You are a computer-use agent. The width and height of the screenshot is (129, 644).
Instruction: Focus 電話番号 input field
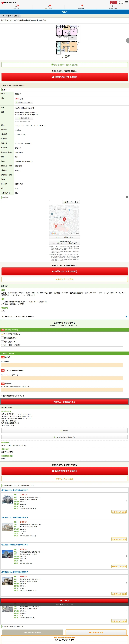[62, 390]
